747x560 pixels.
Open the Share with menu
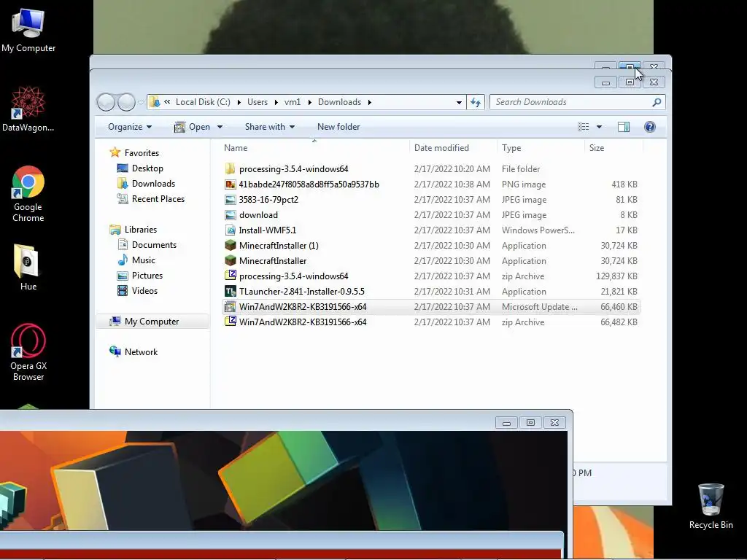pos(270,127)
